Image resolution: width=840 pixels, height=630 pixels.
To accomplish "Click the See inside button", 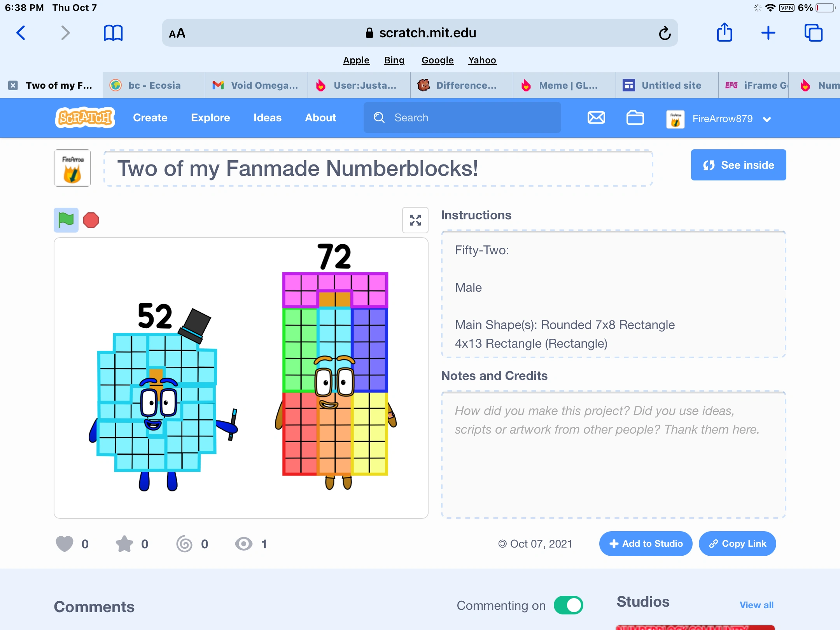I will pyautogui.click(x=738, y=165).
